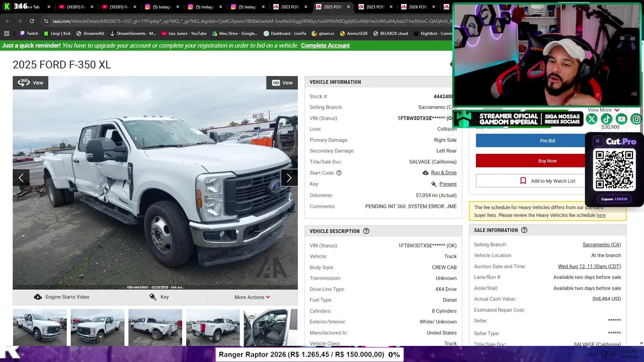This screenshot has width=644, height=362.
Task: Open the 360 View of the truck
Action: (31, 83)
